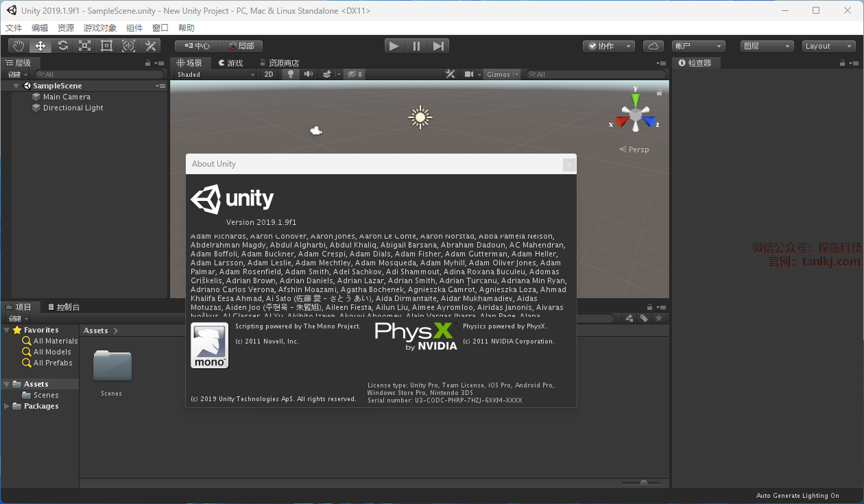
Task: Select Main Camera in hierarchy
Action: coord(67,97)
